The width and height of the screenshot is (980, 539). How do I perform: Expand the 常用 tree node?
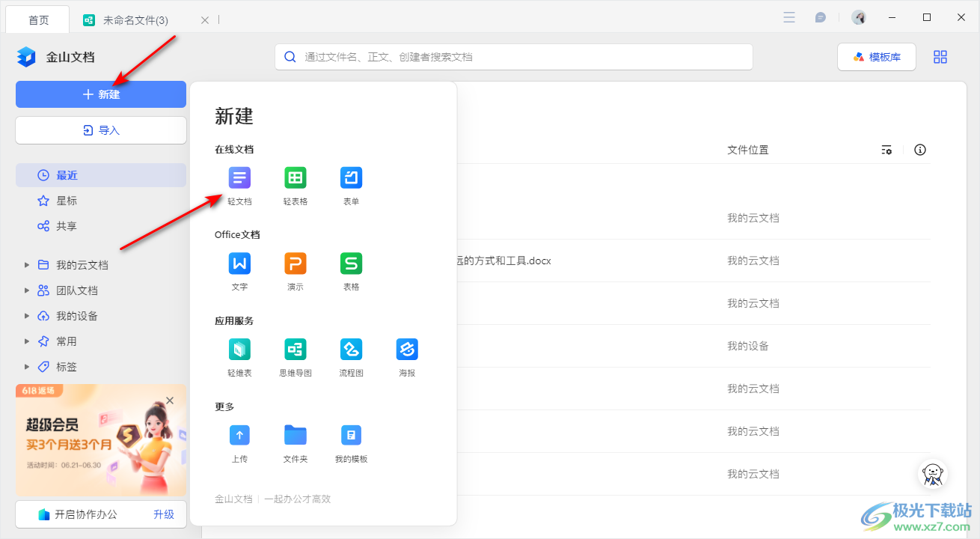tap(27, 341)
